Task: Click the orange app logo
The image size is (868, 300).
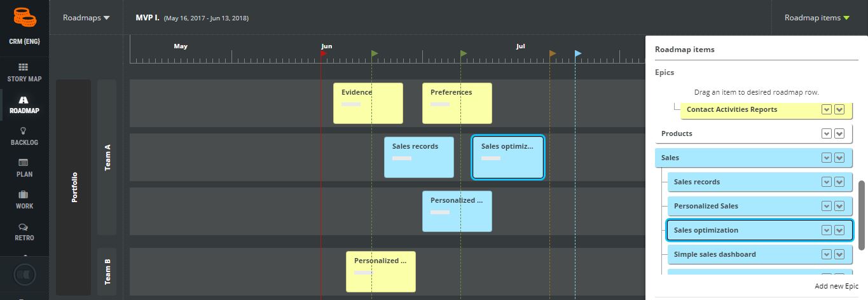Action: [x=24, y=17]
